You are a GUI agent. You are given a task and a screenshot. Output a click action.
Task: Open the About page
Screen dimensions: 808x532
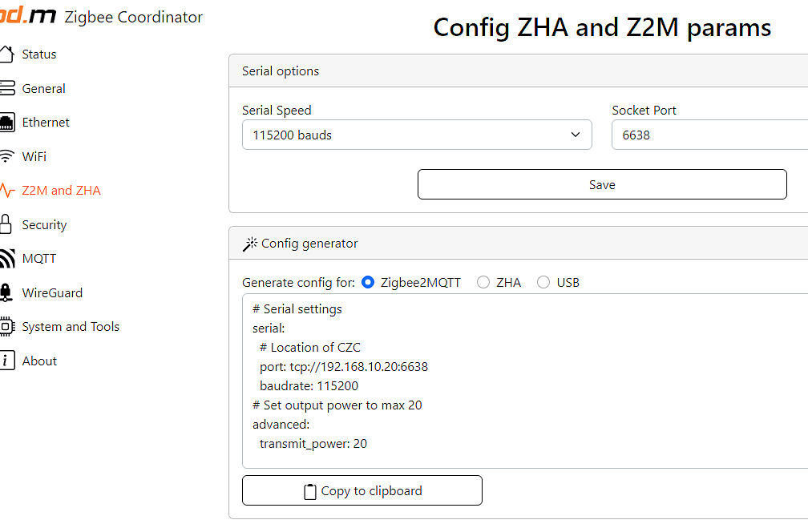click(39, 361)
